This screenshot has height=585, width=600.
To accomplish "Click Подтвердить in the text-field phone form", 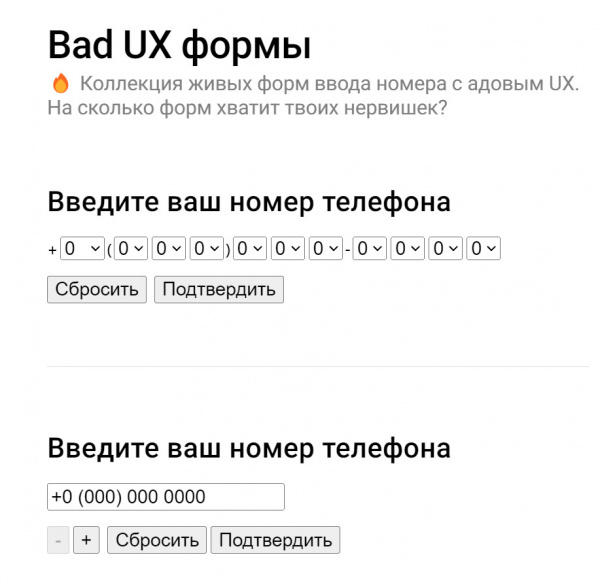I will (275, 540).
